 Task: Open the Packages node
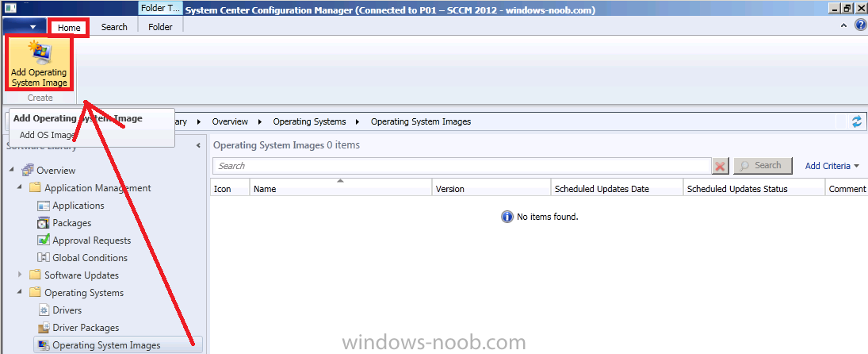[x=72, y=223]
